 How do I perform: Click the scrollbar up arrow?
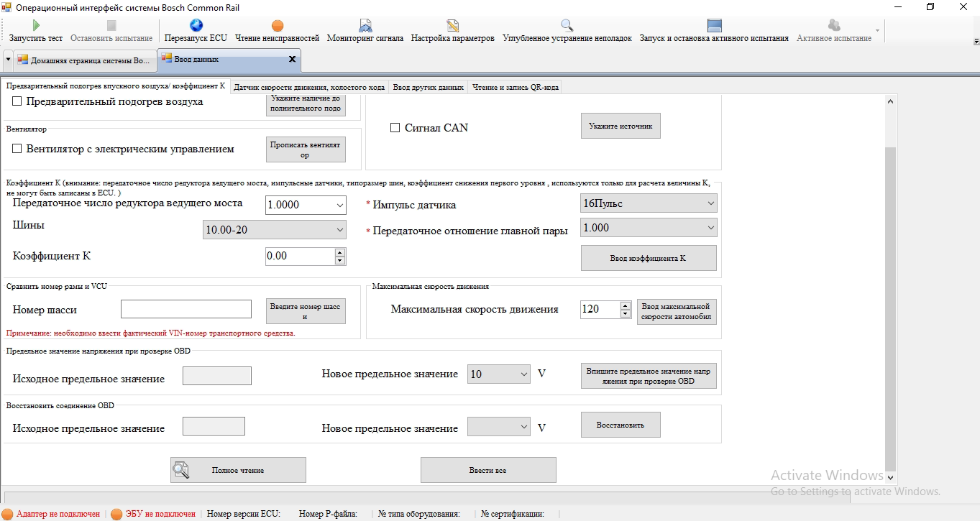pos(892,101)
